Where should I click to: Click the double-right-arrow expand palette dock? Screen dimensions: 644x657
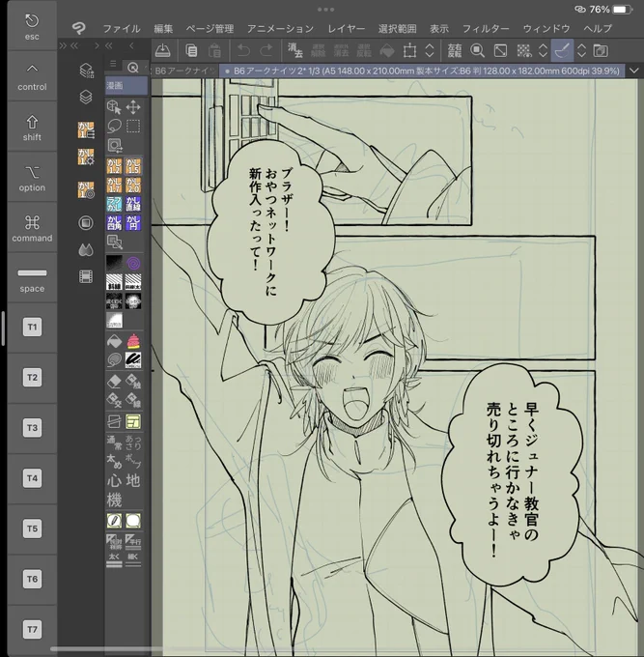(63, 45)
